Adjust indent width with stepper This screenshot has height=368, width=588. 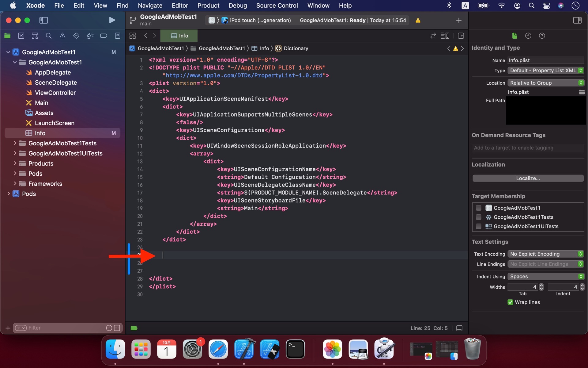coord(582,287)
